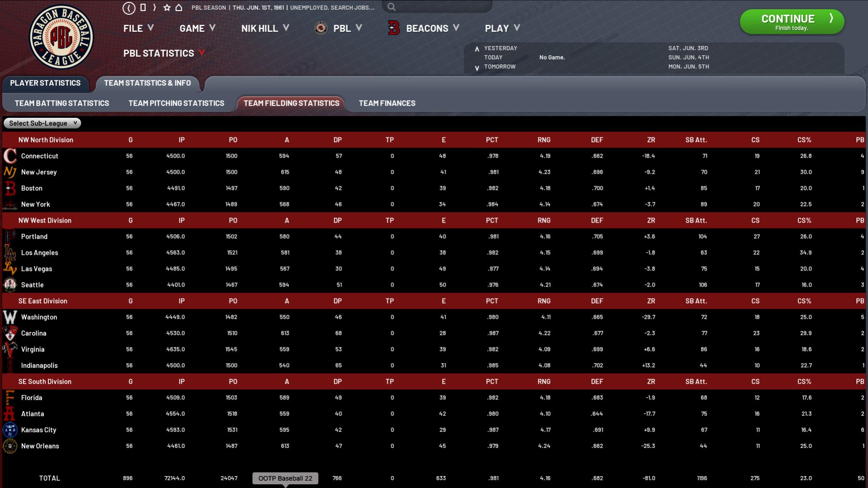Open the Select Sub-League dropdown
Screen dimensions: 868x488
pos(42,123)
